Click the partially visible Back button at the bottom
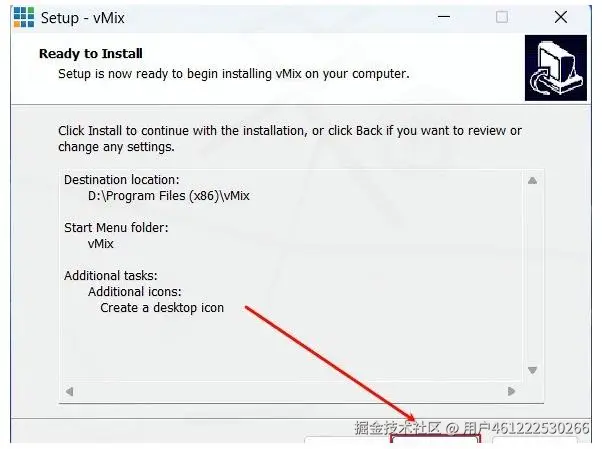 click(347, 439)
